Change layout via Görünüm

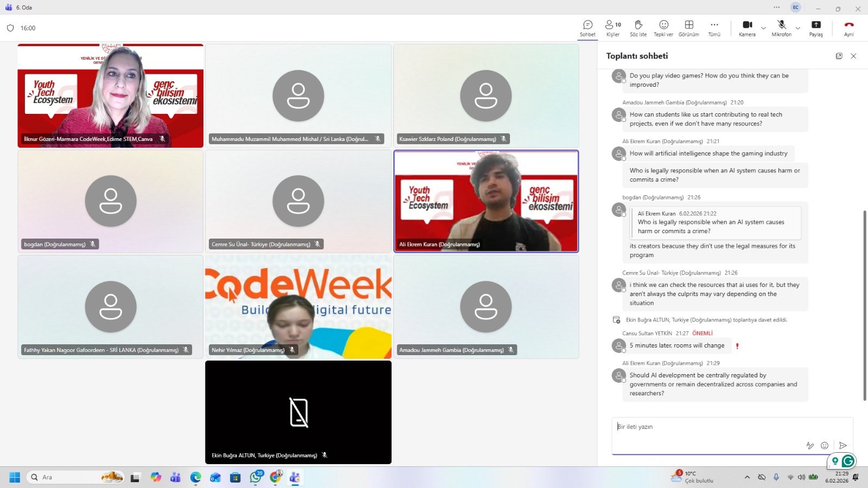click(689, 28)
